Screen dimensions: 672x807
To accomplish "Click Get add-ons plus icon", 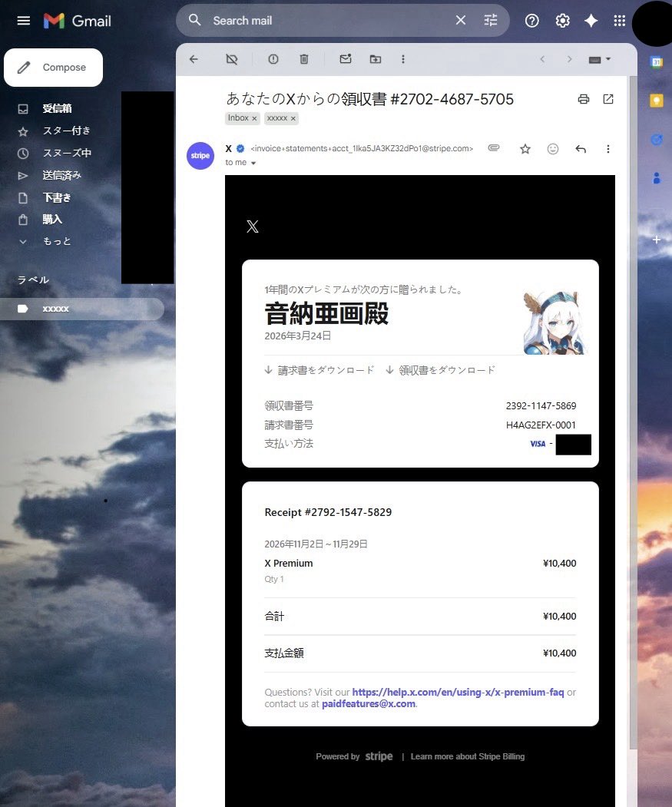I will click(657, 240).
